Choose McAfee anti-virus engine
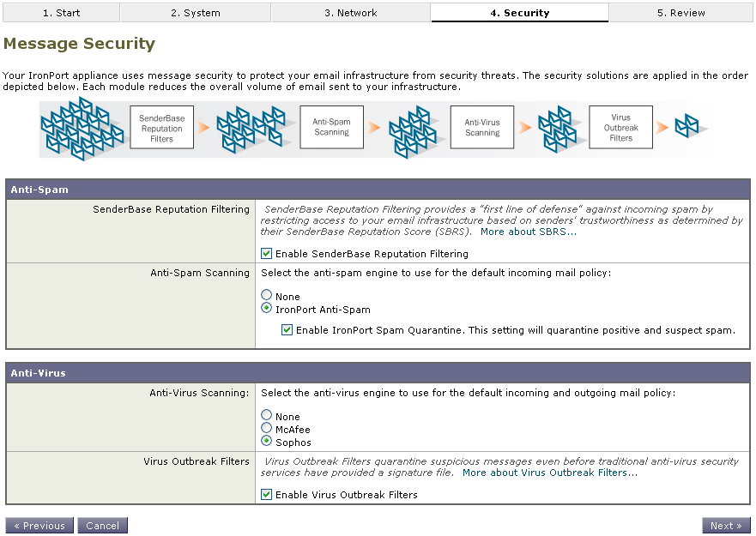The width and height of the screenshot is (756, 536). (x=266, y=428)
